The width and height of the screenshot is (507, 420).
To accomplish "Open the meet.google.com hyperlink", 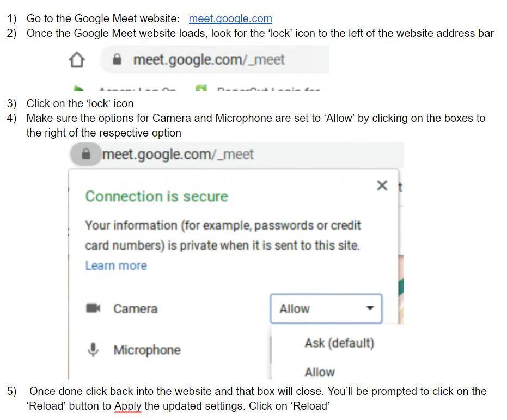I will point(230,18).
